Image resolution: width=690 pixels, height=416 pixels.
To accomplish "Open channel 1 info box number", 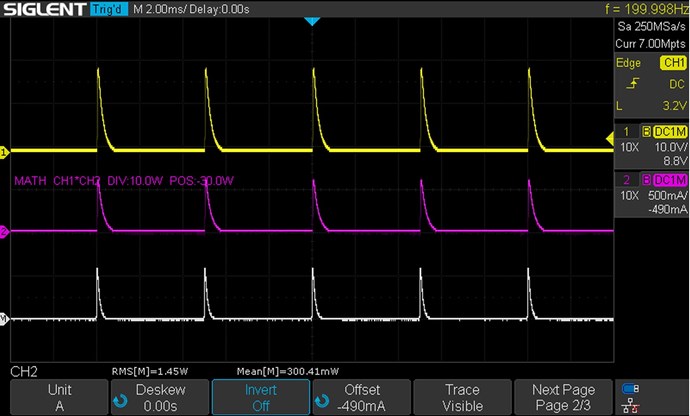I will pos(626,131).
